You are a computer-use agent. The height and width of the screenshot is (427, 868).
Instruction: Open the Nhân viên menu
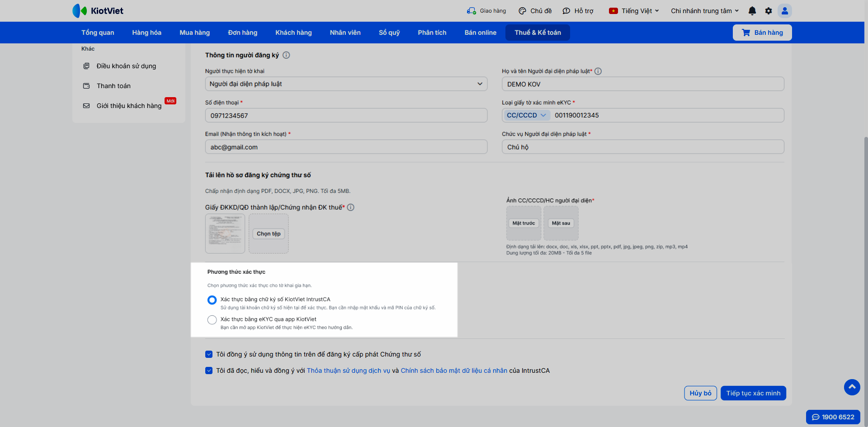coord(345,33)
